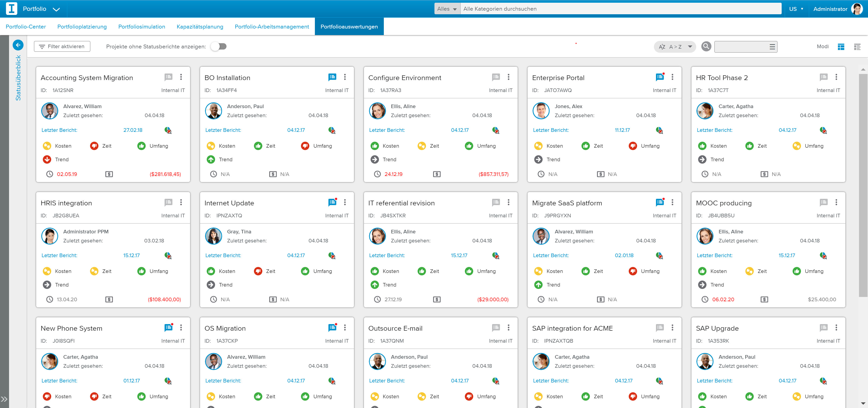The width and height of the screenshot is (868, 408).
Task: Open three-dot menu on Enterprise Portal card
Action: (x=672, y=77)
